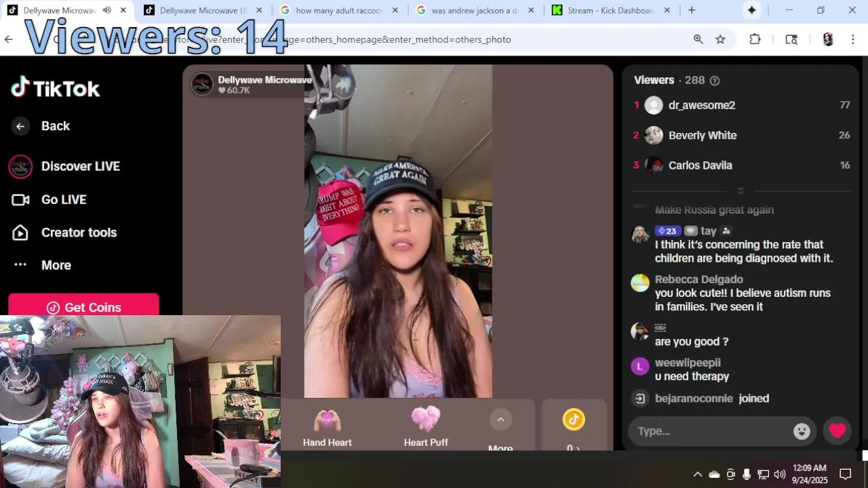868x488 pixels.
Task: Click the chat message 'are you good ?'
Action: (691, 342)
